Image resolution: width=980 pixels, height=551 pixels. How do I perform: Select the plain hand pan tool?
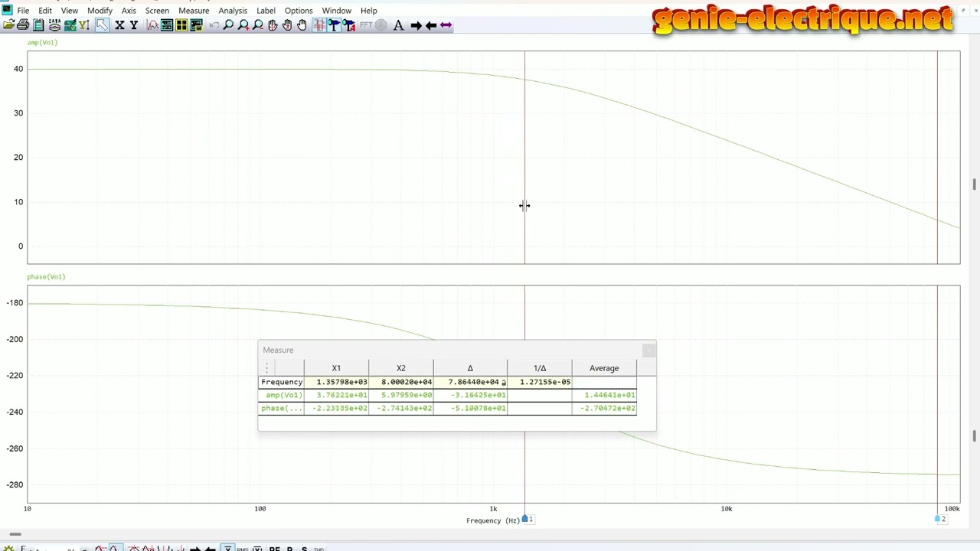coord(302,25)
